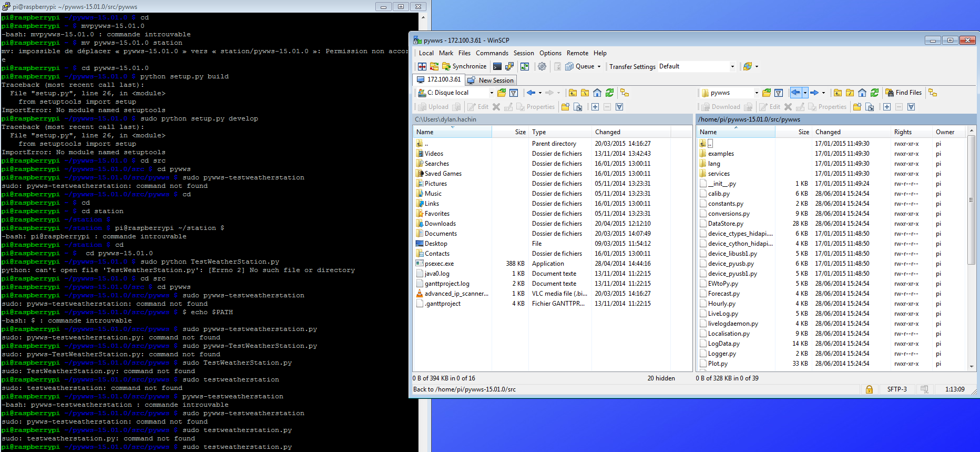This screenshot has height=452, width=980.
Task: Sort remote files by Owner column header
Action: coord(949,132)
